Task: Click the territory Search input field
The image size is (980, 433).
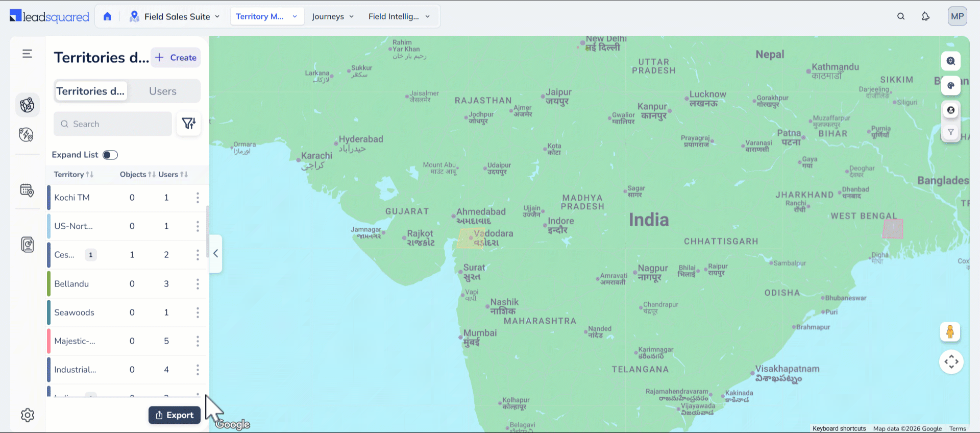Action: click(x=113, y=124)
